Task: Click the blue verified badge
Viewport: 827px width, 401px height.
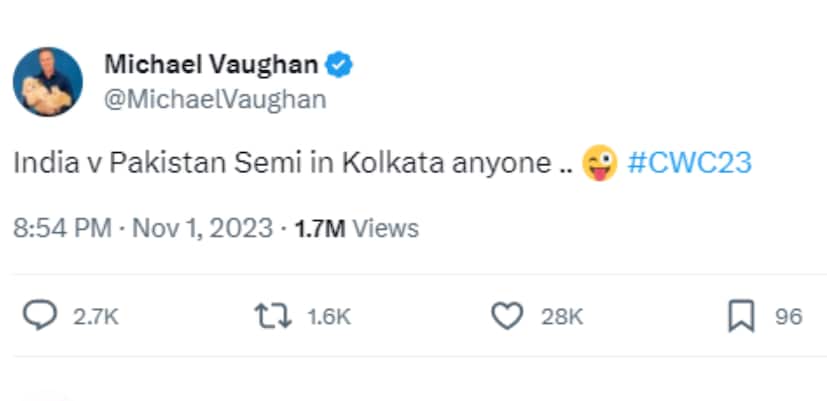Action: click(342, 66)
